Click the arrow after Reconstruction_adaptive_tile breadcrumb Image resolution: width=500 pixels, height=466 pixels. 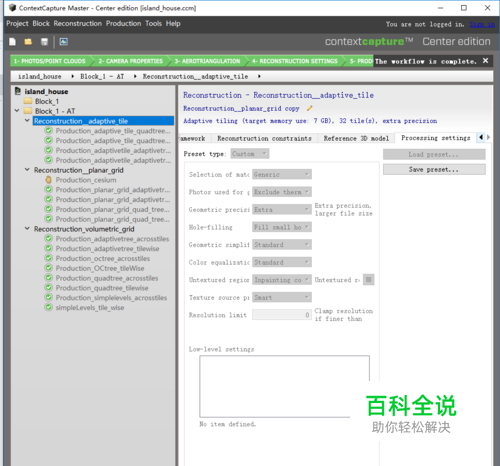pos(259,76)
